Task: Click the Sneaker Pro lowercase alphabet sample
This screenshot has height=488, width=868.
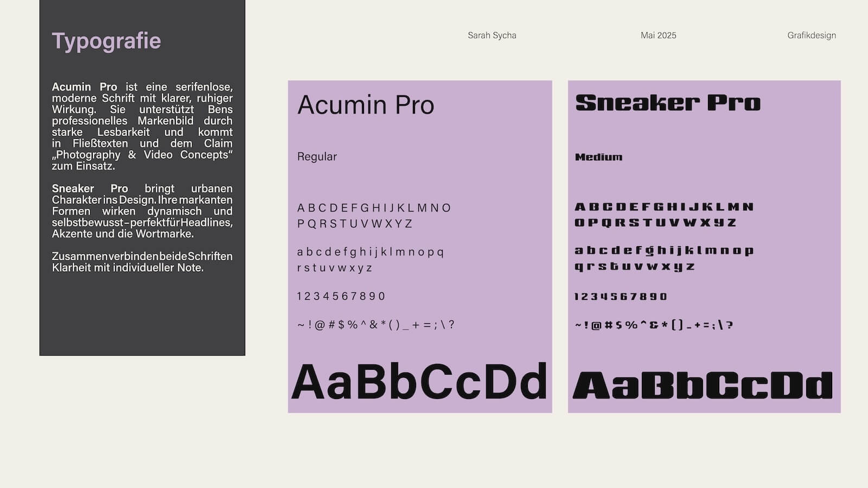Action: tap(663, 258)
